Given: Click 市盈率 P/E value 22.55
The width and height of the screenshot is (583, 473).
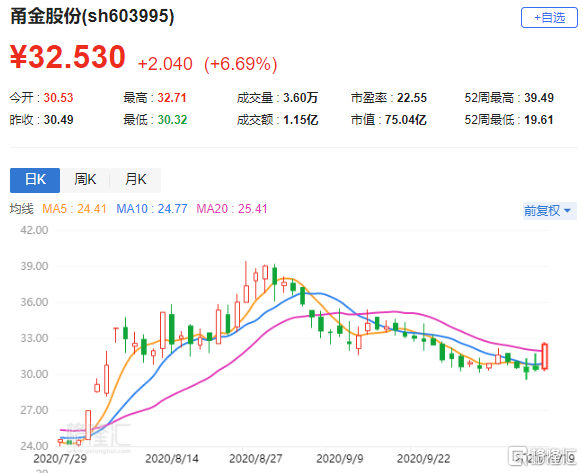Looking at the screenshot, I should (x=412, y=98).
